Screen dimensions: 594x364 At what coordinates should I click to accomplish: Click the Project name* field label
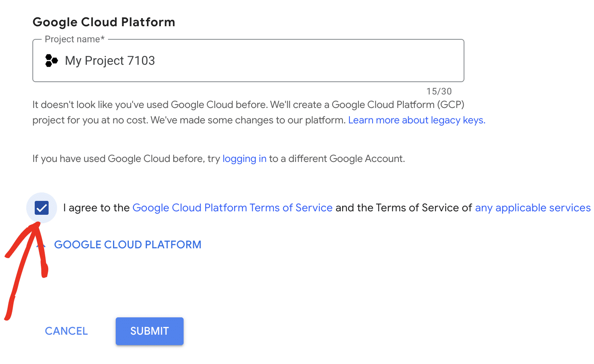pos(75,39)
